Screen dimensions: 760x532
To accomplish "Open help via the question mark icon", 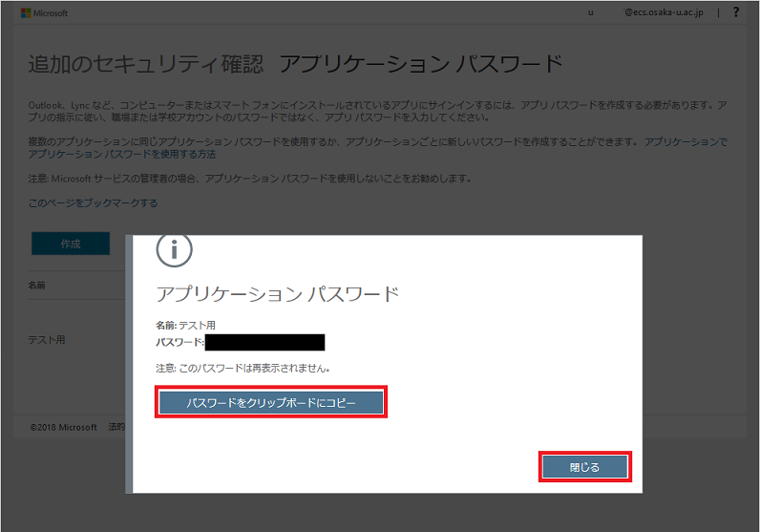I will click(x=736, y=12).
